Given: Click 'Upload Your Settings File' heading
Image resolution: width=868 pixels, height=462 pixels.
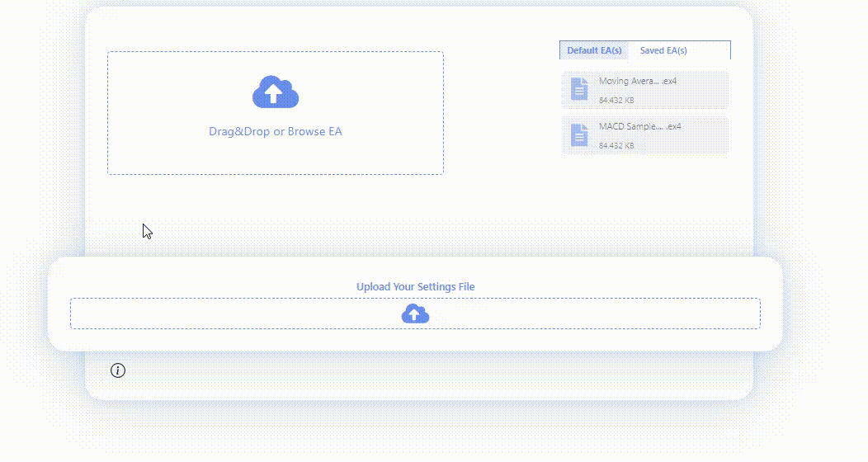Looking at the screenshot, I should point(415,286).
